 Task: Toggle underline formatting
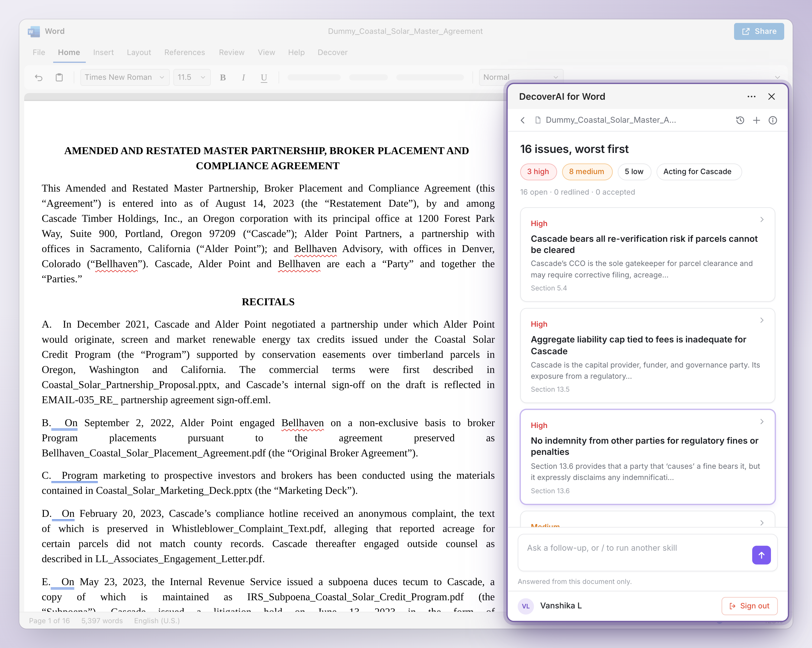pos(264,78)
